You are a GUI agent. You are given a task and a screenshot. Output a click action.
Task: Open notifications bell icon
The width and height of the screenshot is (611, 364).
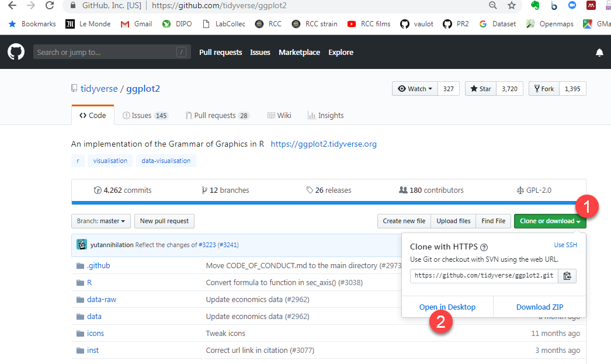click(x=599, y=52)
